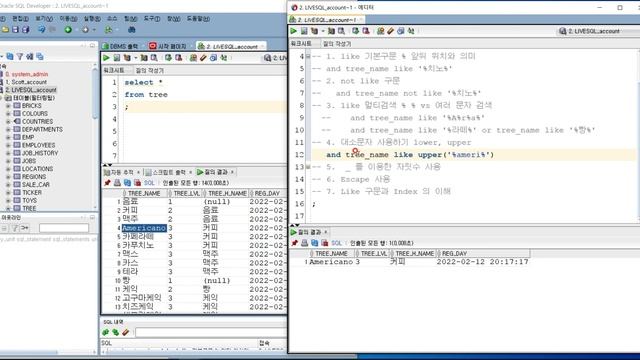Select 1. Scott_account connection

(x=26, y=82)
